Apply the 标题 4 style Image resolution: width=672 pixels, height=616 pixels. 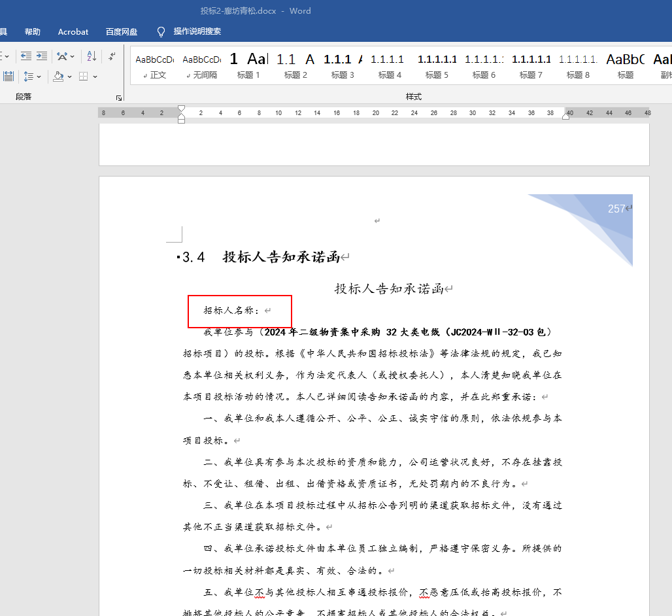tap(390, 66)
